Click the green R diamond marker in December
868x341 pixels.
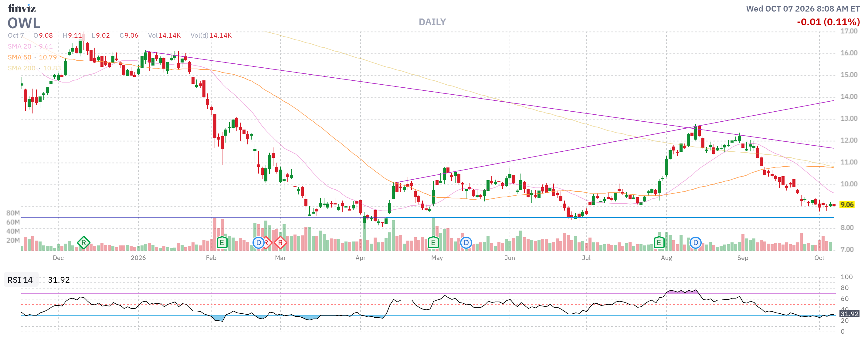click(83, 243)
